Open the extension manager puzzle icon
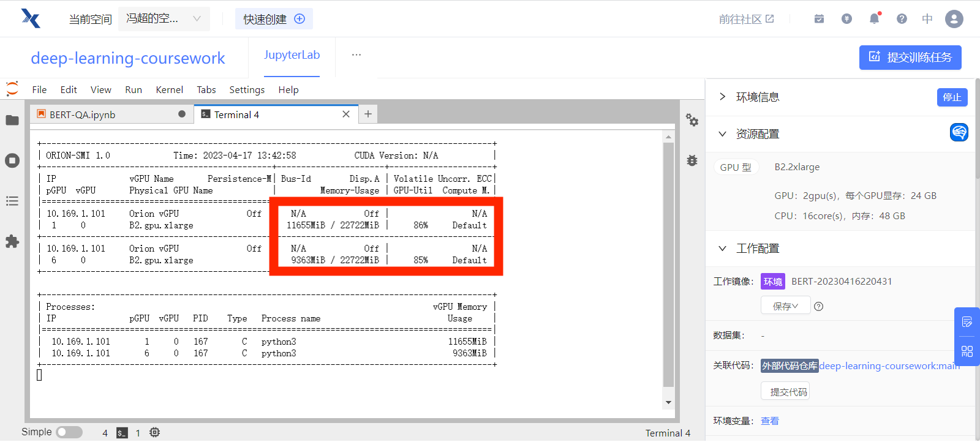The image size is (980, 442). (x=12, y=242)
